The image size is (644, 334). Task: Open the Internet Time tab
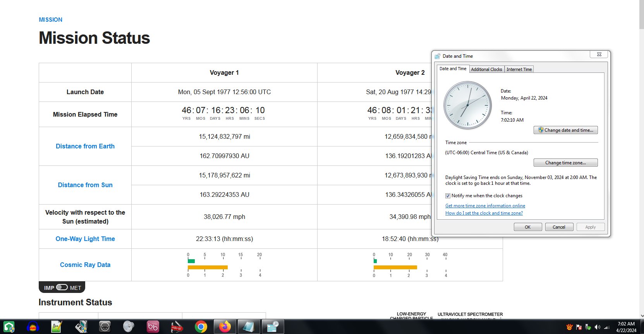pyautogui.click(x=519, y=69)
